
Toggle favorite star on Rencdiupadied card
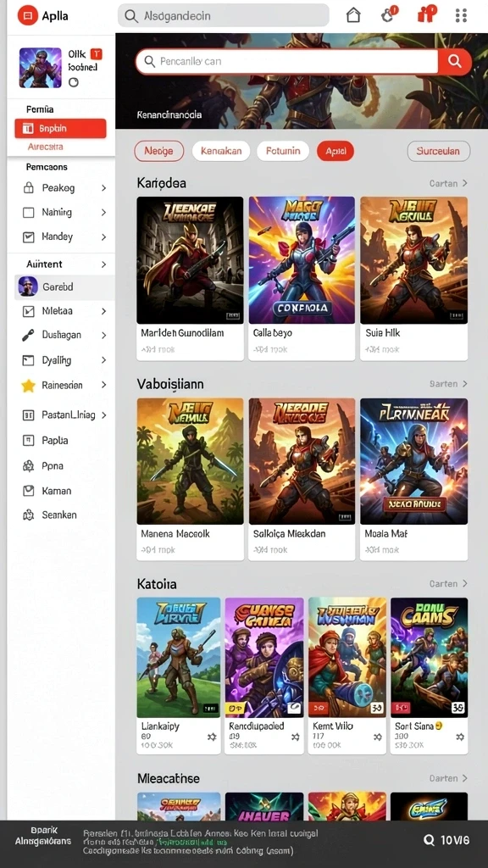click(x=296, y=737)
